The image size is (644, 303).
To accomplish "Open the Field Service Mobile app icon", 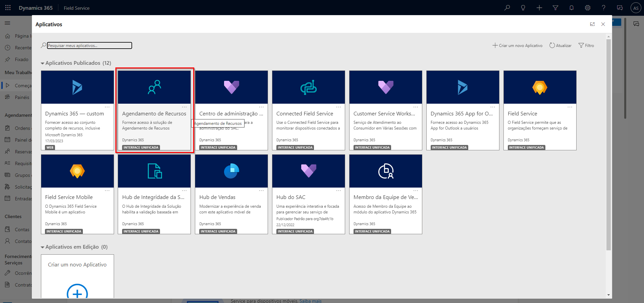I will [x=77, y=171].
